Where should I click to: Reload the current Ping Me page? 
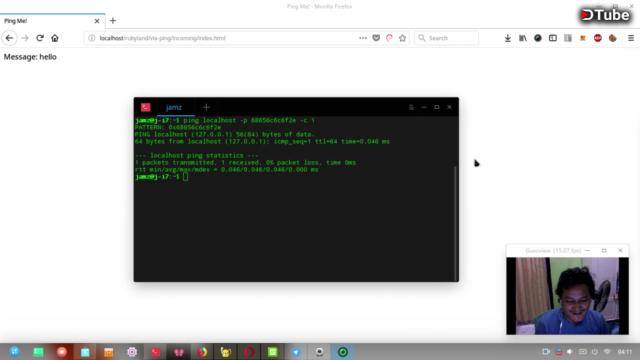[40, 38]
